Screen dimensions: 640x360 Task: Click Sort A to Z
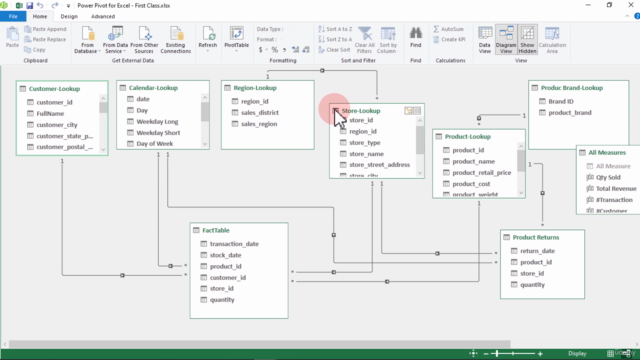[x=335, y=29]
